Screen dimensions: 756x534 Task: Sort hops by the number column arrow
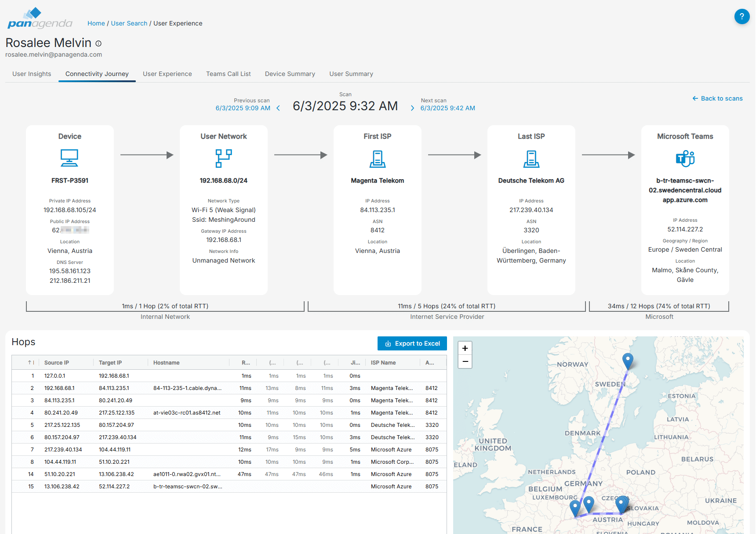coord(31,363)
